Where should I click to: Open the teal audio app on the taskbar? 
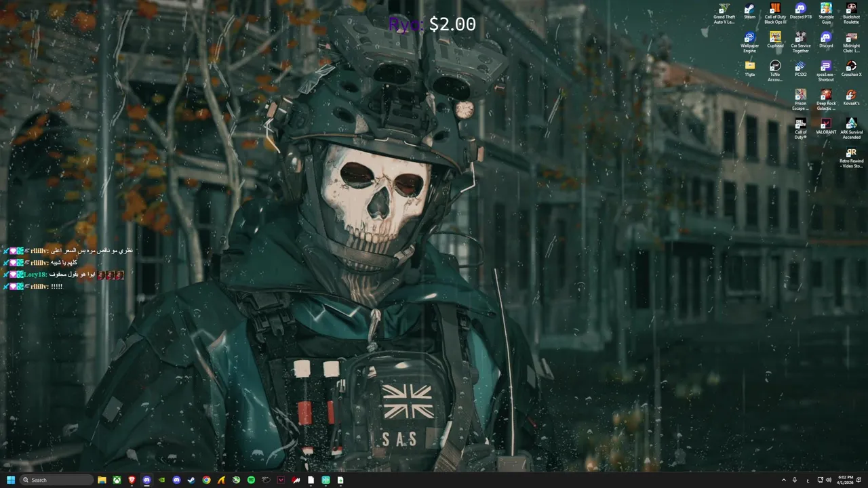tap(325, 480)
